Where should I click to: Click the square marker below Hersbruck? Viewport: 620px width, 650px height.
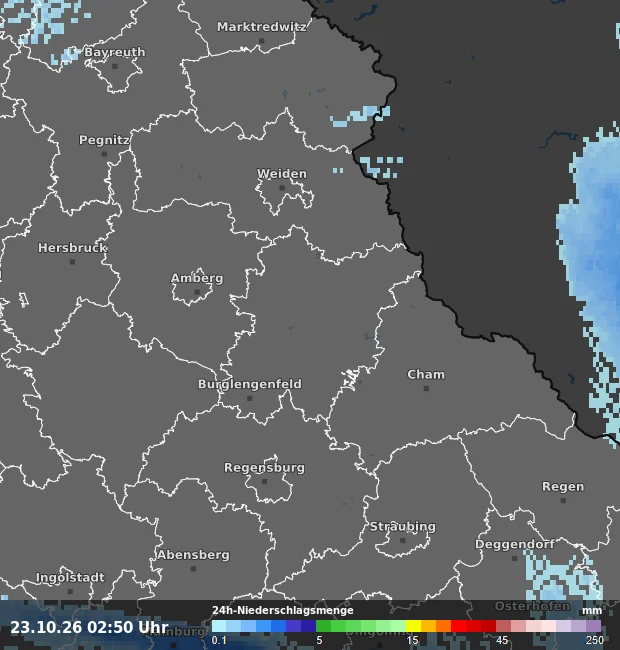[x=73, y=262]
